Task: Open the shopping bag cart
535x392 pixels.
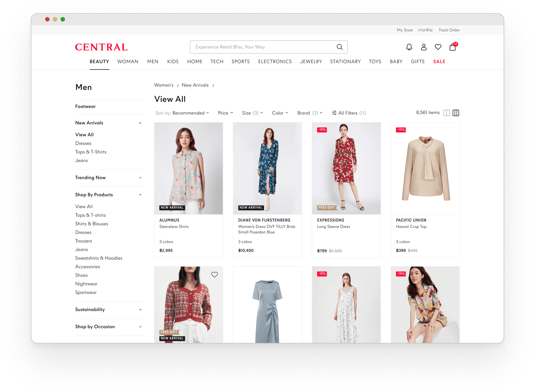Action: point(453,47)
